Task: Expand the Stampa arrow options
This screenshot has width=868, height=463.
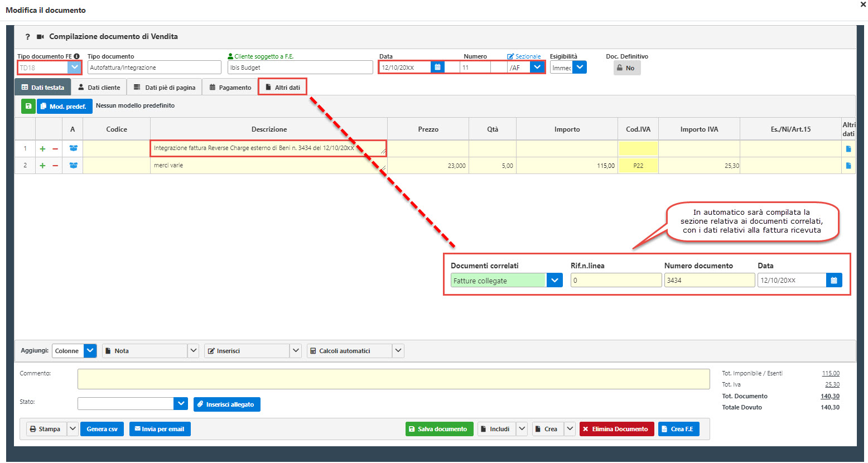Action: (x=73, y=429)
